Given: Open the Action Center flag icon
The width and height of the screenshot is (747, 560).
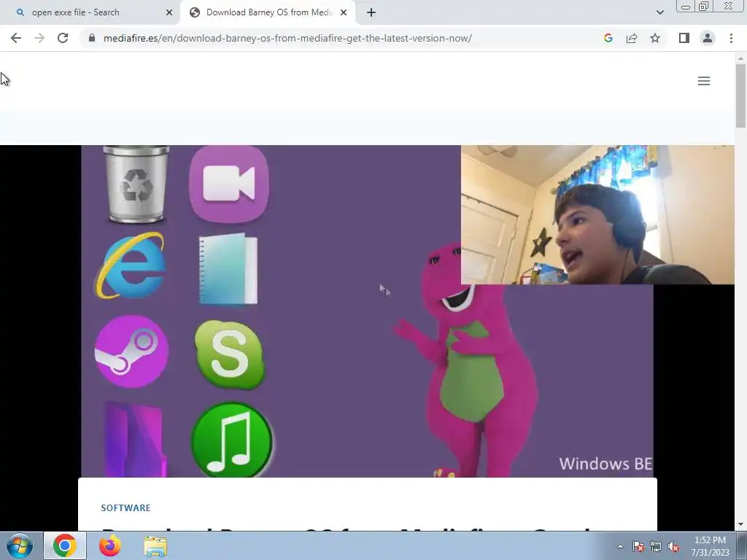Looking at the screenshot, I should pyautogui.click(x=638, y=547).
